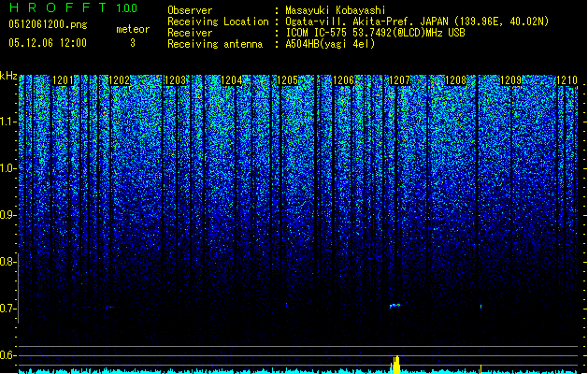
Task: Click time marker 1207
Action: [x=400, y=80]
